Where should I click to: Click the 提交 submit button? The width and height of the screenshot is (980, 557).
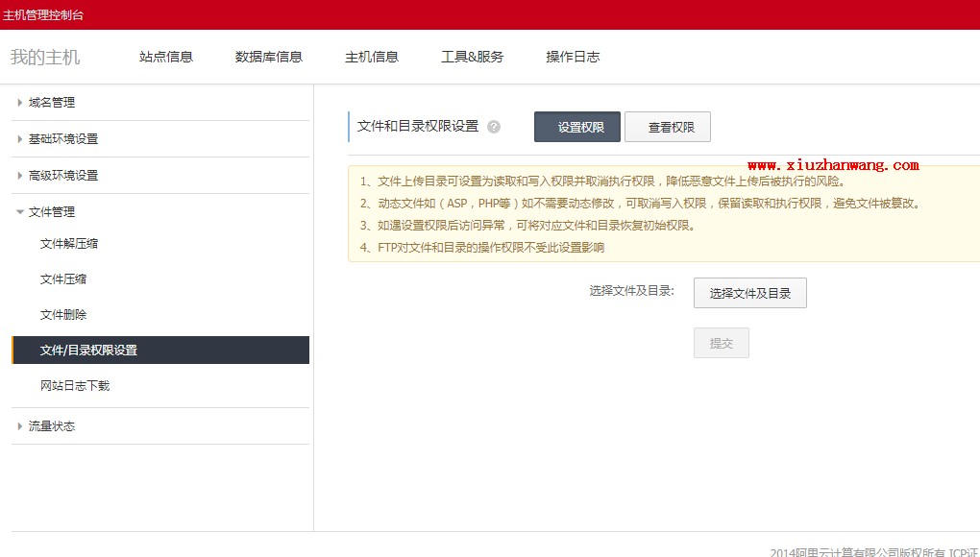[722, 343]
